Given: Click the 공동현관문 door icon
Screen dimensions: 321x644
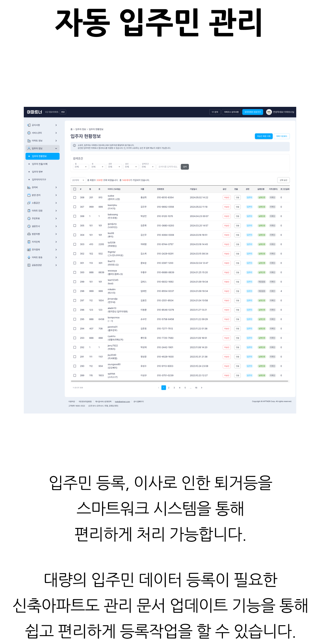Looking at the screenshot, I should [29, 265].
